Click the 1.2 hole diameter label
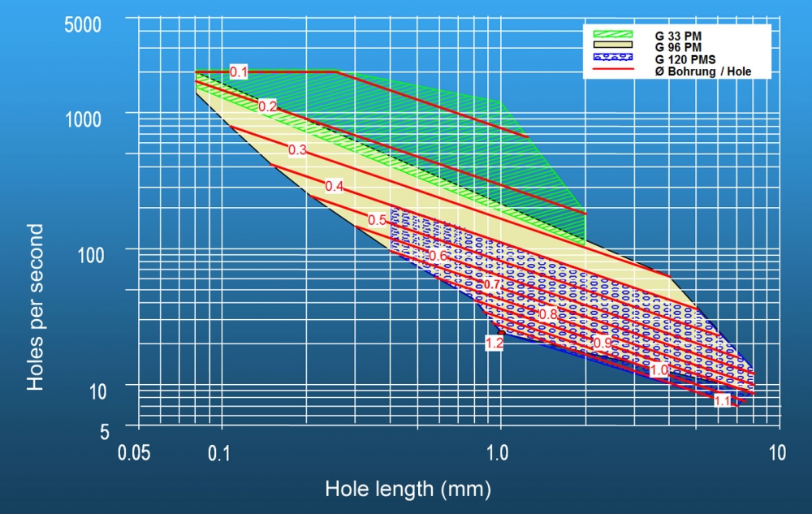 (x=494, y=343)
